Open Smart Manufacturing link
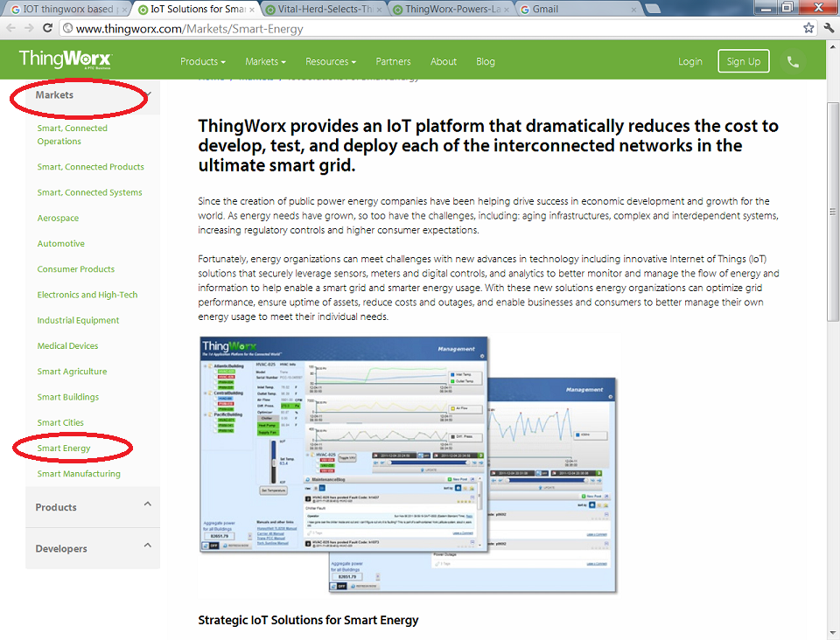 tap(79, 474)
